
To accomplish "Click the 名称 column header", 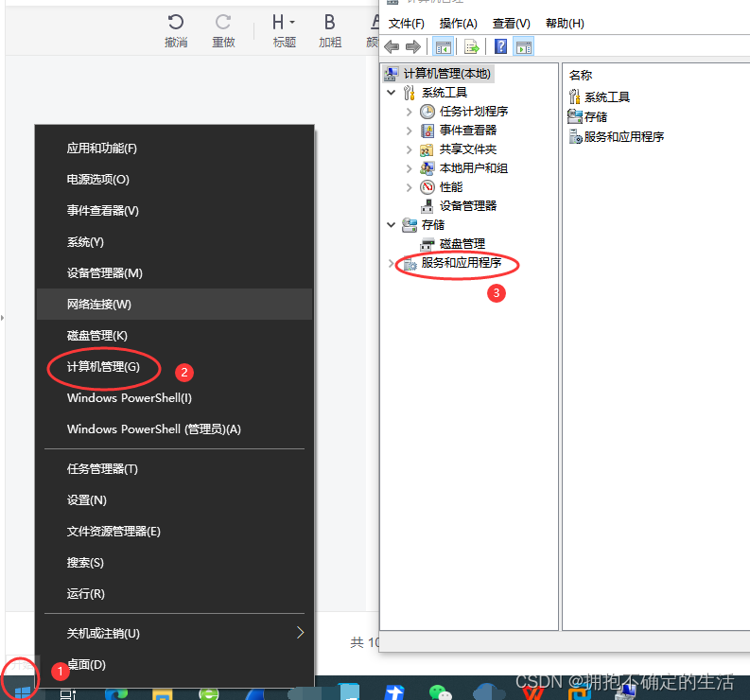I will pos(581,75).
